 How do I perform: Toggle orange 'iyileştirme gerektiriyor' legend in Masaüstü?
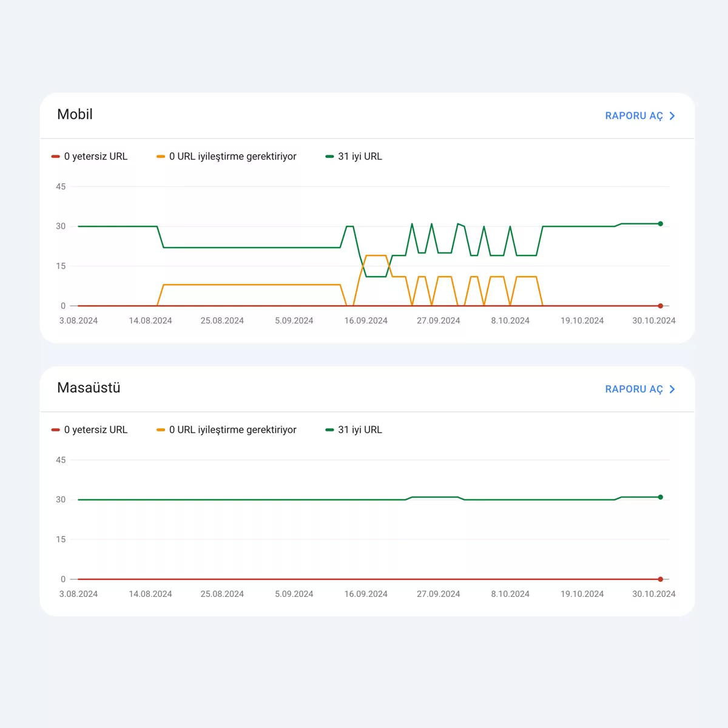(x=226, y=430)
